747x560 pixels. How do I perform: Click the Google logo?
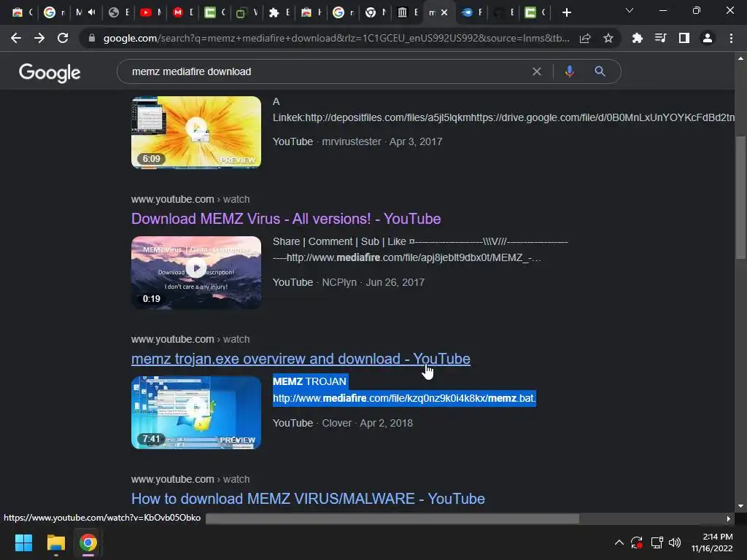(50, 72)
